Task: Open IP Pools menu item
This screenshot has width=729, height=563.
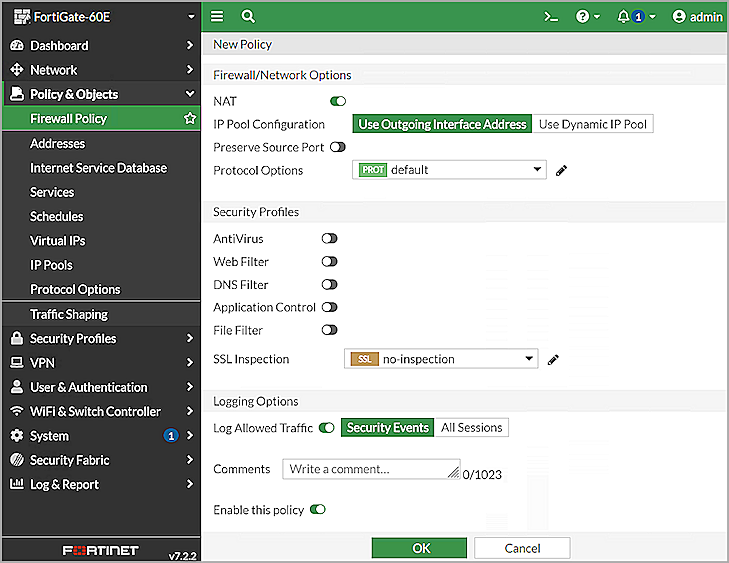Action: pyautogui.click(x=51, y=265)
